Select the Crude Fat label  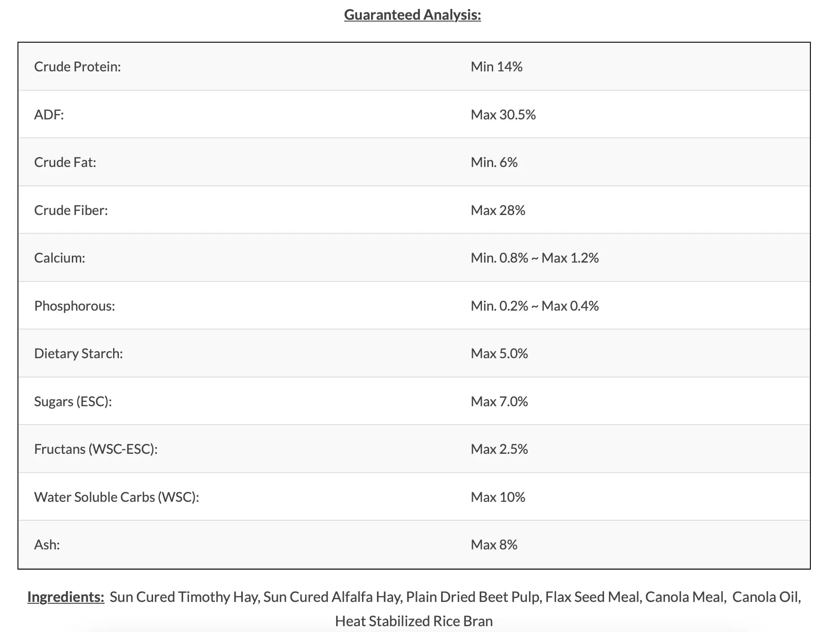(x=65, y=162)
